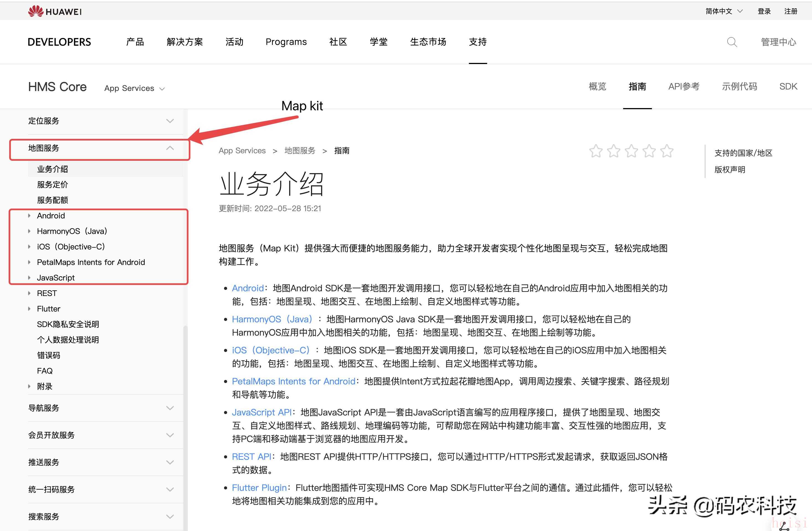Select 服务定价 in the sidebar

53,185
